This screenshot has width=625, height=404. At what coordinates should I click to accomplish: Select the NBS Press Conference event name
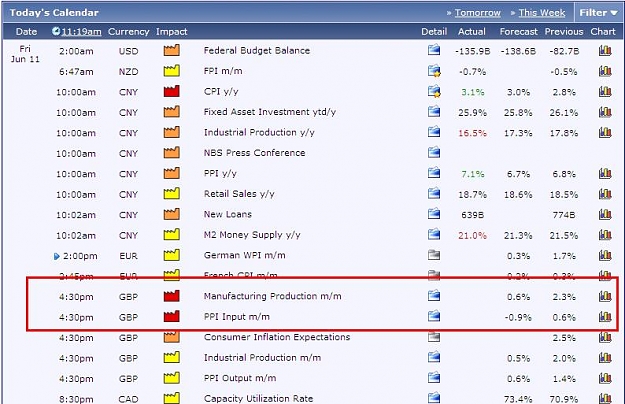(254, 153)
